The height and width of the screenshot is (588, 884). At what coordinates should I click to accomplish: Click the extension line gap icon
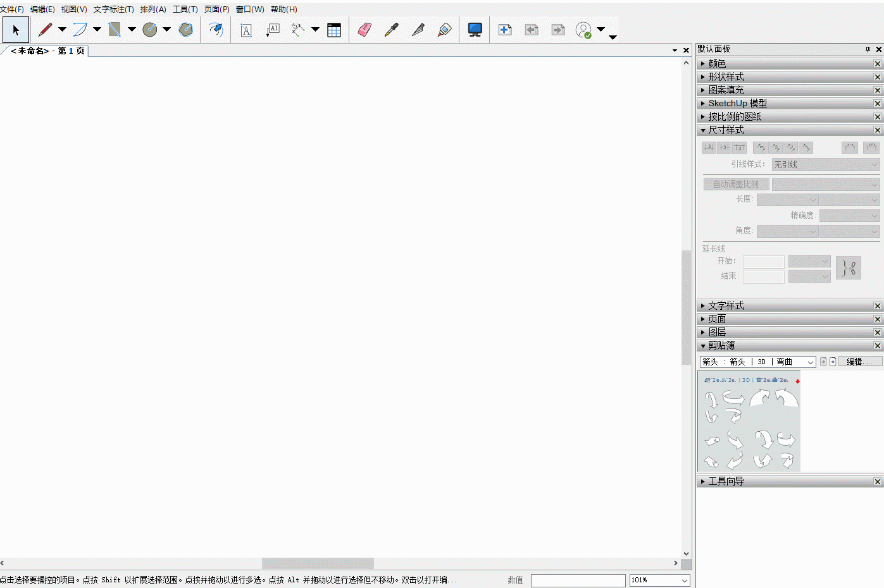click(x=849, y=268)
